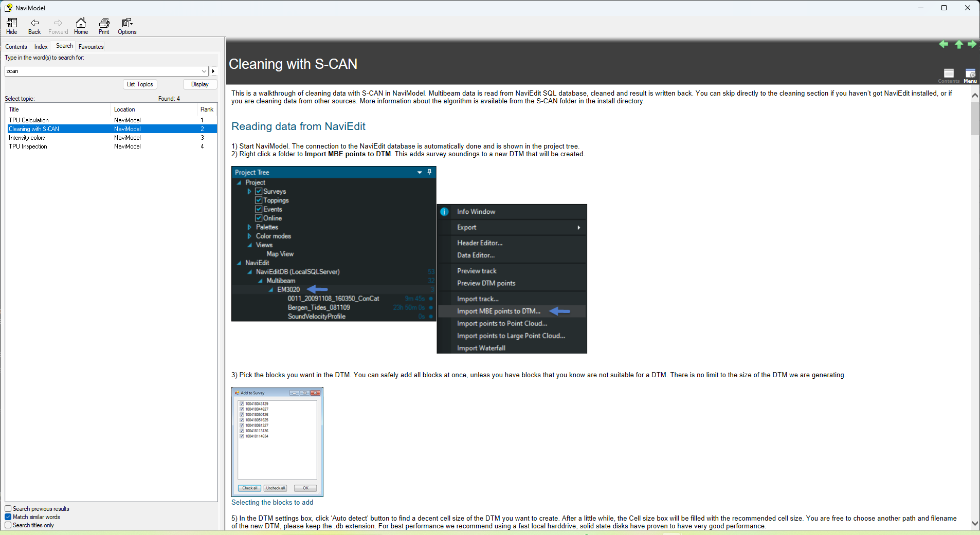Enable Search titles only checkbox
The height and width of the screenshot is (535, 980).
(8, 525)
